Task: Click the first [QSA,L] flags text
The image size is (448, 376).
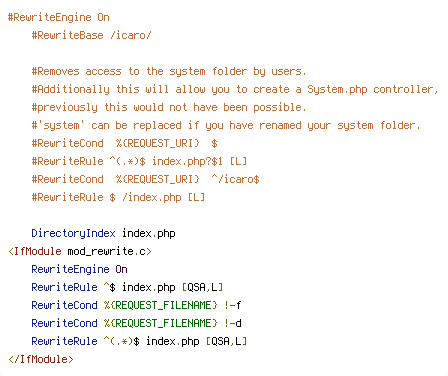Action: coord(202,287)
